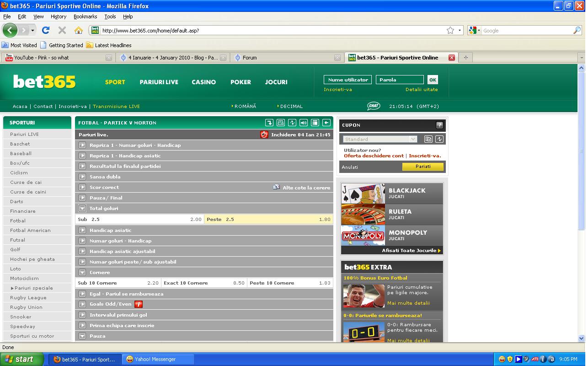The width and height of the screenshot is (588, 366).
Task: Click the Parola password field
Action: click(x=400, y=80)
